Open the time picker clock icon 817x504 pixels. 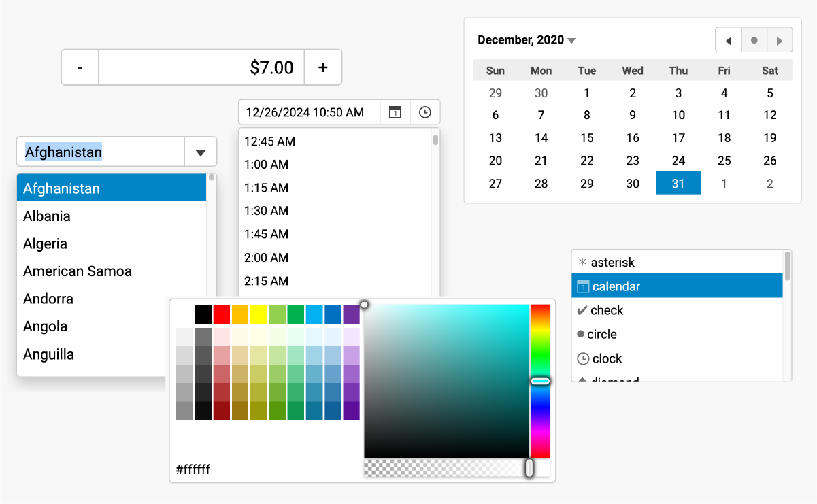425,112
